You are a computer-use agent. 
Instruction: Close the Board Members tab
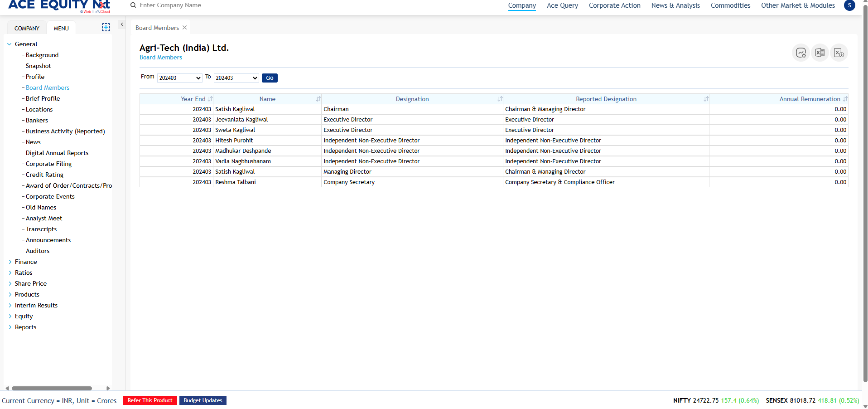click(185, 28)
